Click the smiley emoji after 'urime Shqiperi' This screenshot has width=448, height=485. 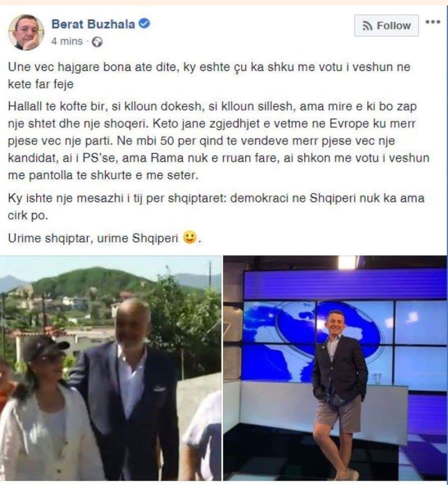coord(190,237)
